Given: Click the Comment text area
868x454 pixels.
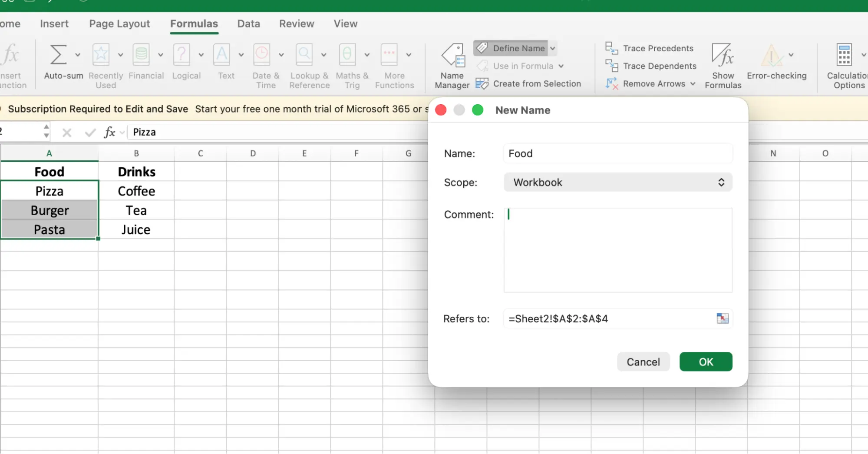Looking at the screenshot, I should tap(617, 250).
